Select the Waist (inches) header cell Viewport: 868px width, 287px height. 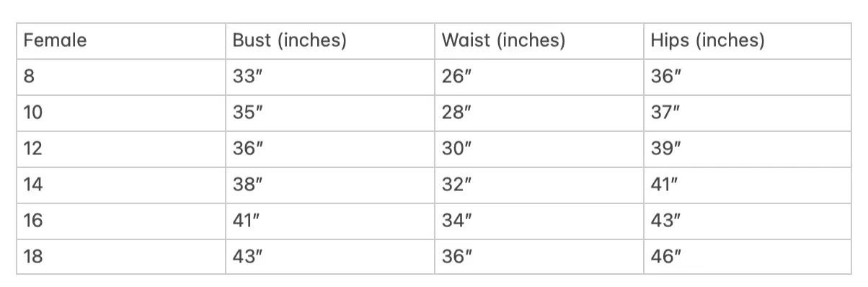539,41
